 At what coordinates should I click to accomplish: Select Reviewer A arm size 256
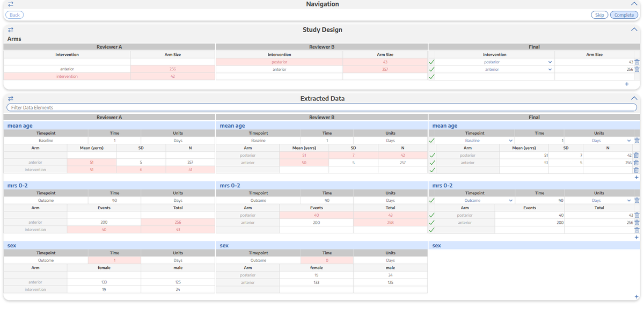(173, 69)
